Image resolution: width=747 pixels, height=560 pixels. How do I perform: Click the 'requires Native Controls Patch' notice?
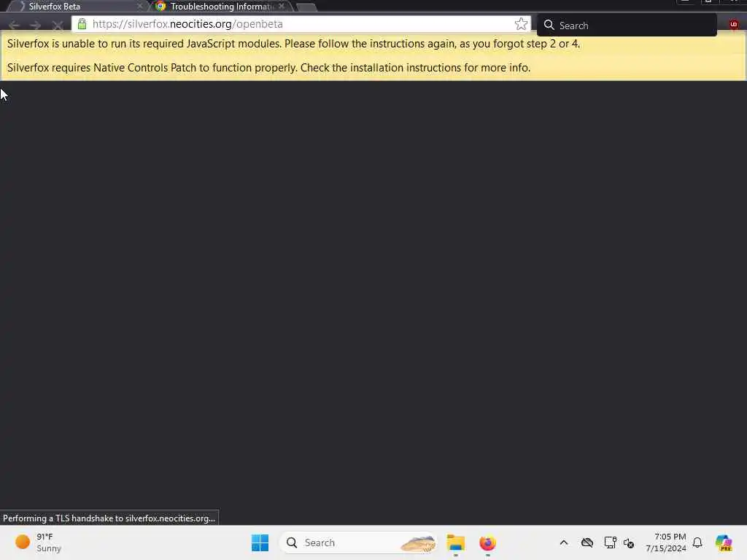pyautogui.click(x=268, y=68)
